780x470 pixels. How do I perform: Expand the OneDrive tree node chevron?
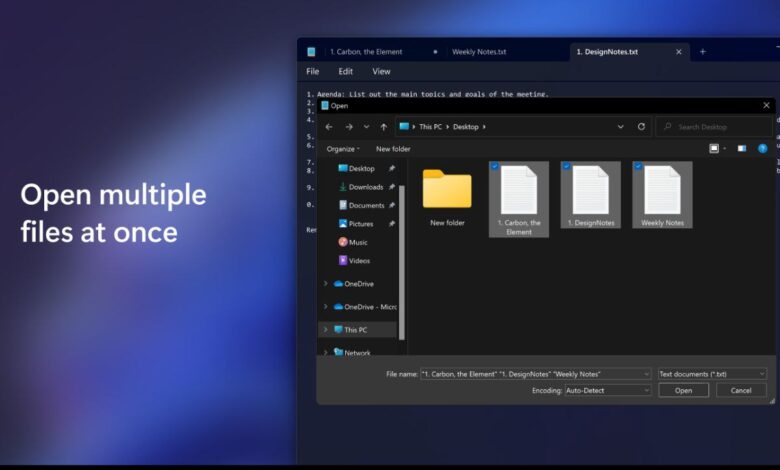(325, 283)
